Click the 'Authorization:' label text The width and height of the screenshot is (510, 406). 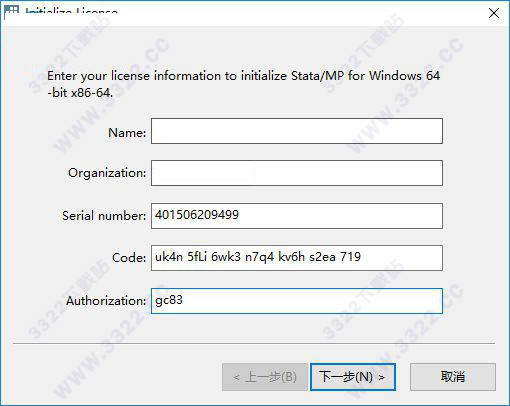(106, 301)
